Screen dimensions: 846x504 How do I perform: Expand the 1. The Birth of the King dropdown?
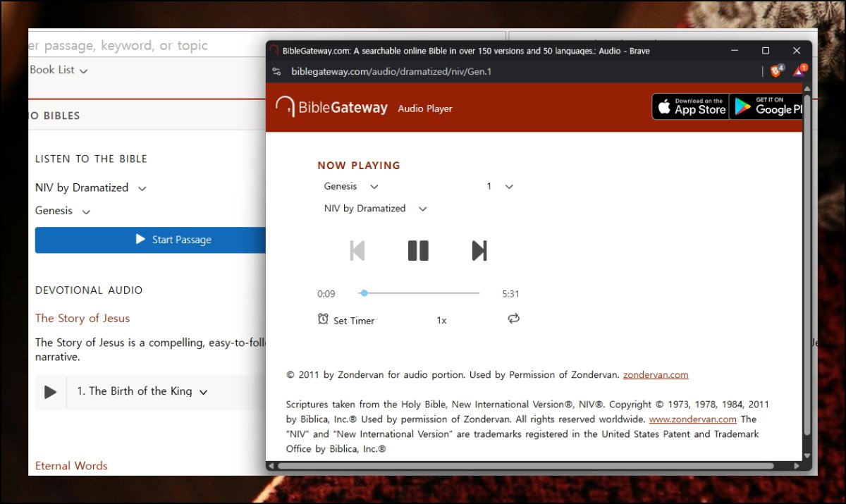click(142, 392)
